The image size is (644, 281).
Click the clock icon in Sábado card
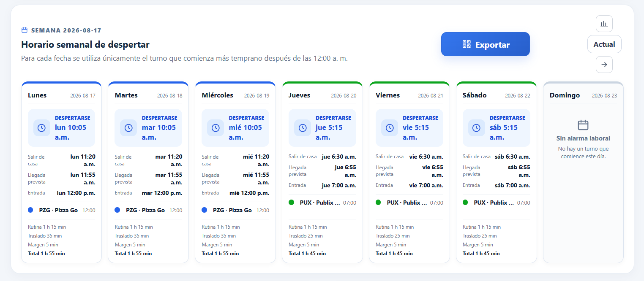pos(476,128)
